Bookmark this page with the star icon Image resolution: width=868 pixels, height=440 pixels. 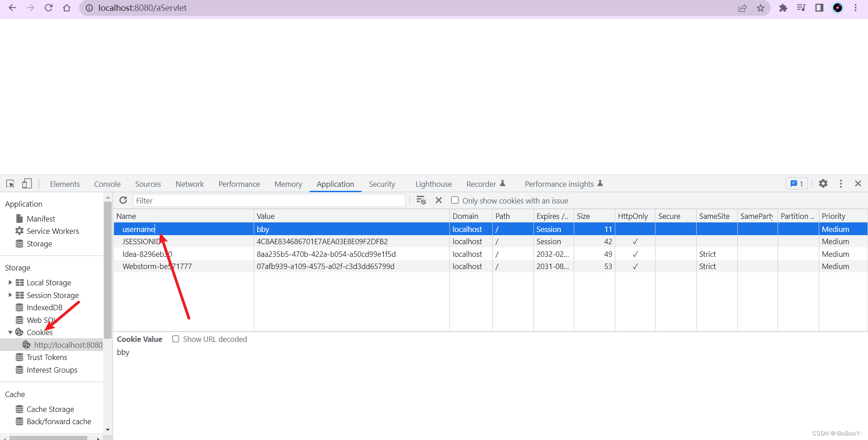click(x=761, y=8)
